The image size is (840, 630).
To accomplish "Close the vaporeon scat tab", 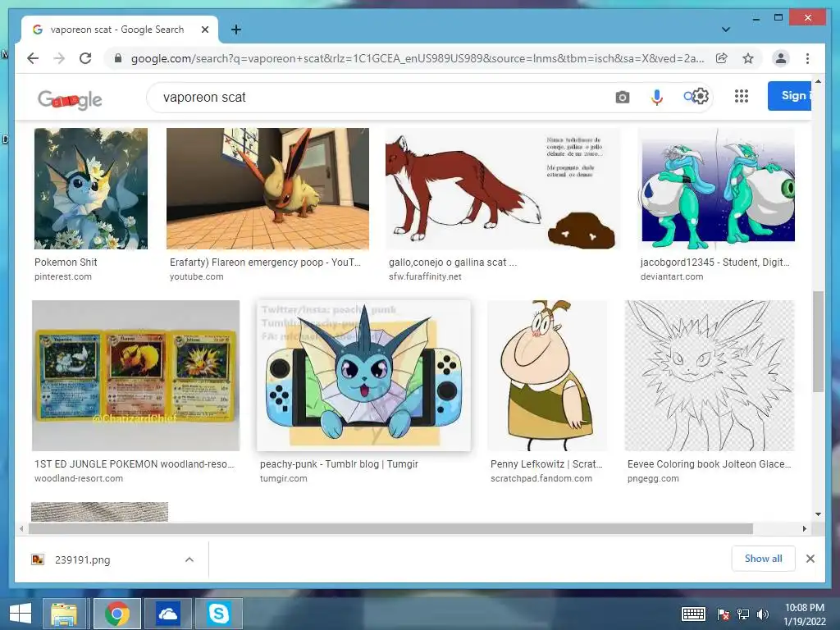I will [x=204, y=30].
